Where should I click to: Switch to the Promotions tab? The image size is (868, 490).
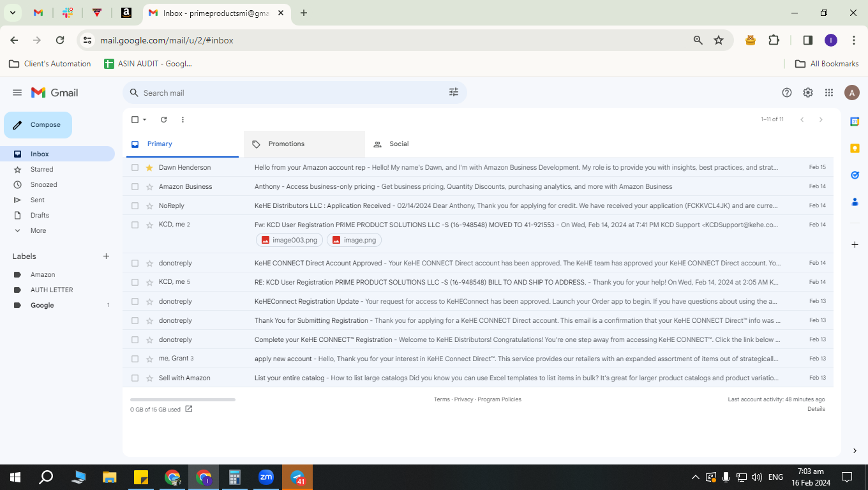click(x=304, y=144)
